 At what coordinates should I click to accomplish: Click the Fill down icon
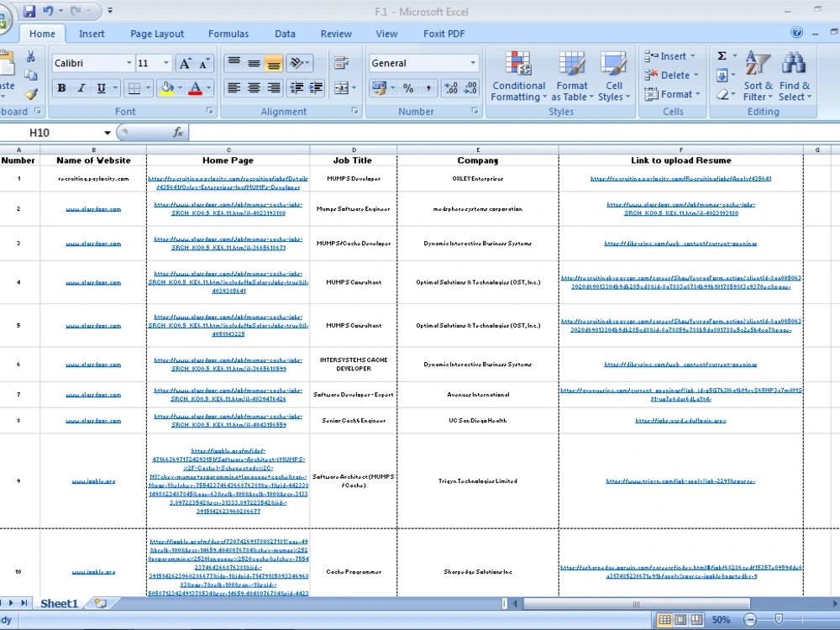coord(722,75)
